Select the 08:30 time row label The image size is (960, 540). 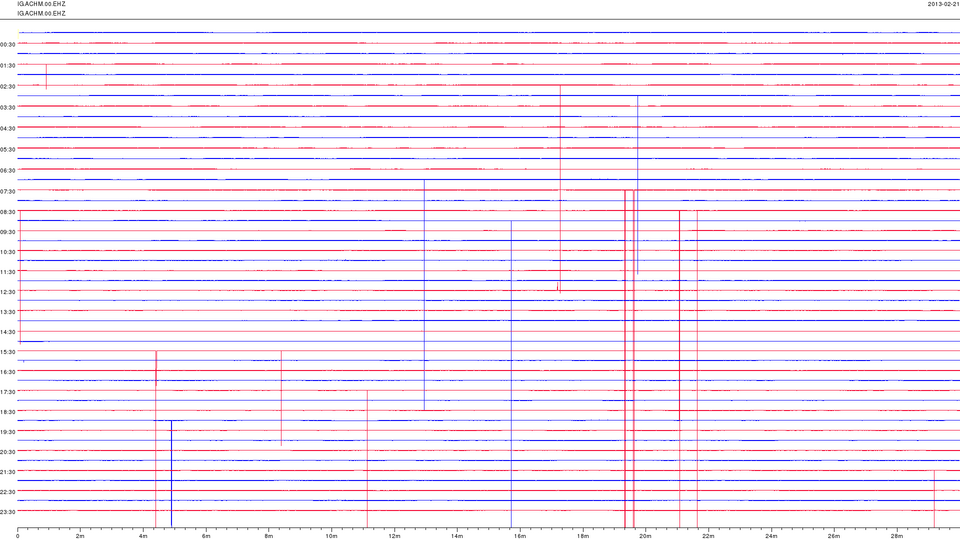pos(8,212)
